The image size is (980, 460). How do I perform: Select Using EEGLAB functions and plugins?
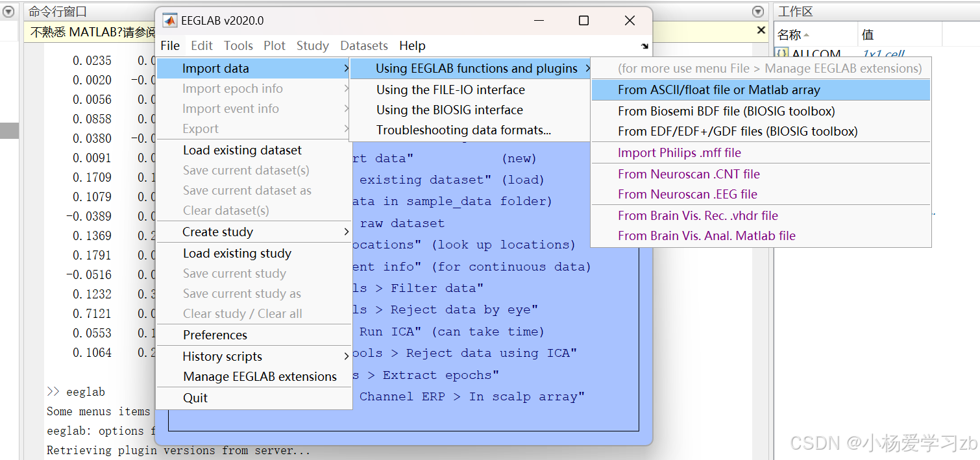coord(471,68)
